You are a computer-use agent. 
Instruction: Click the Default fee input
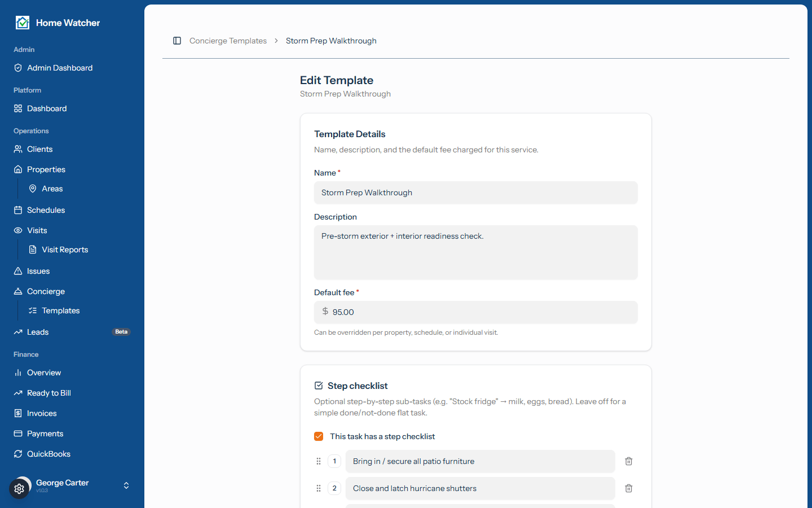click(x=476, y=312)
